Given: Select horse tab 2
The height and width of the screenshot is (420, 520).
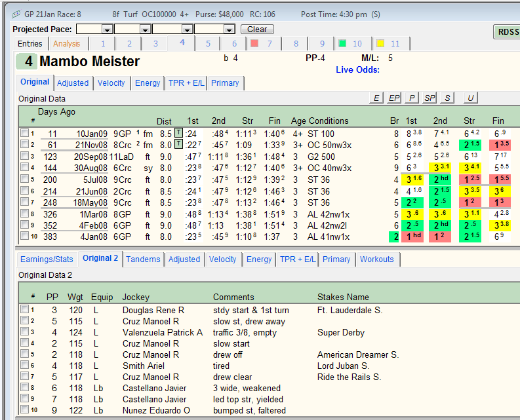Looking at the screenshot, I should (x=129, y=44).
